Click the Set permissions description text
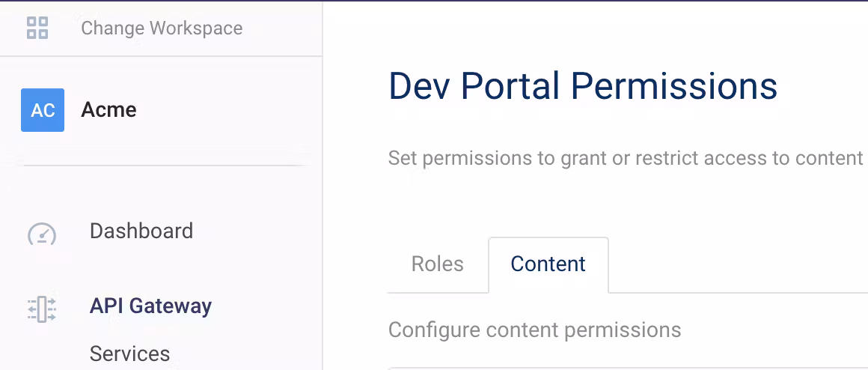Image resolution: width=868 pixels, height=370 pixels. tap(626, 159)
